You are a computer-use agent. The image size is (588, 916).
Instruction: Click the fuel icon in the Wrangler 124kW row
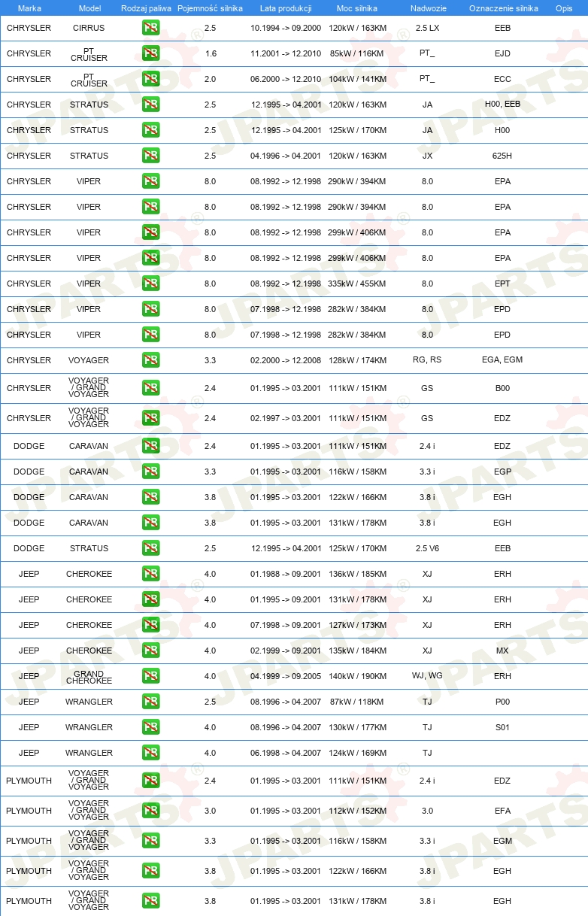click(150, 754)
